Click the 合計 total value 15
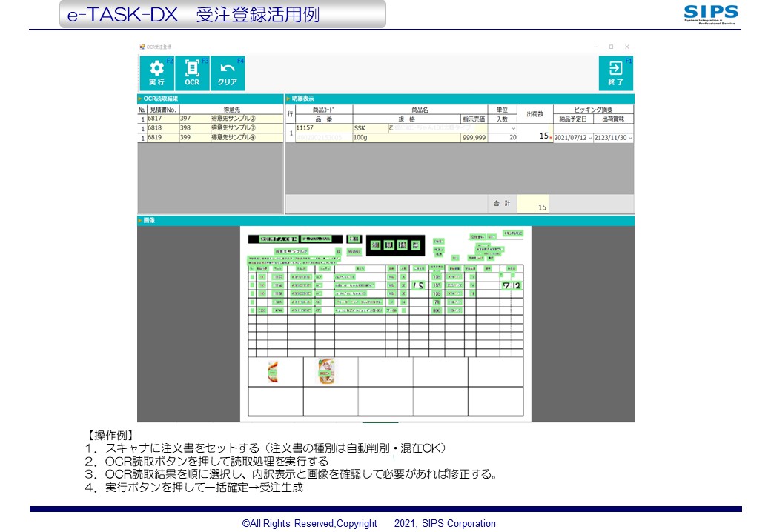The width and height of the screenshot is (771, 532). tap(533, 205)
